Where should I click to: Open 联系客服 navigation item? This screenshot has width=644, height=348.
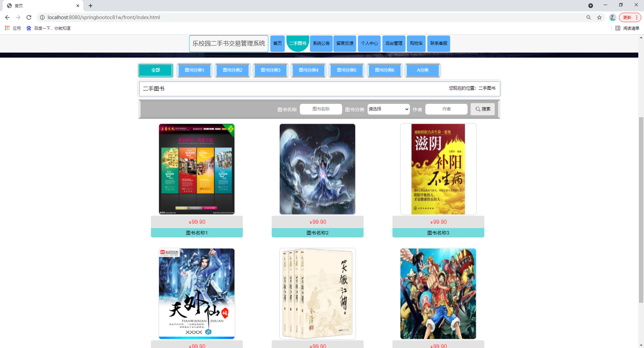439,44
